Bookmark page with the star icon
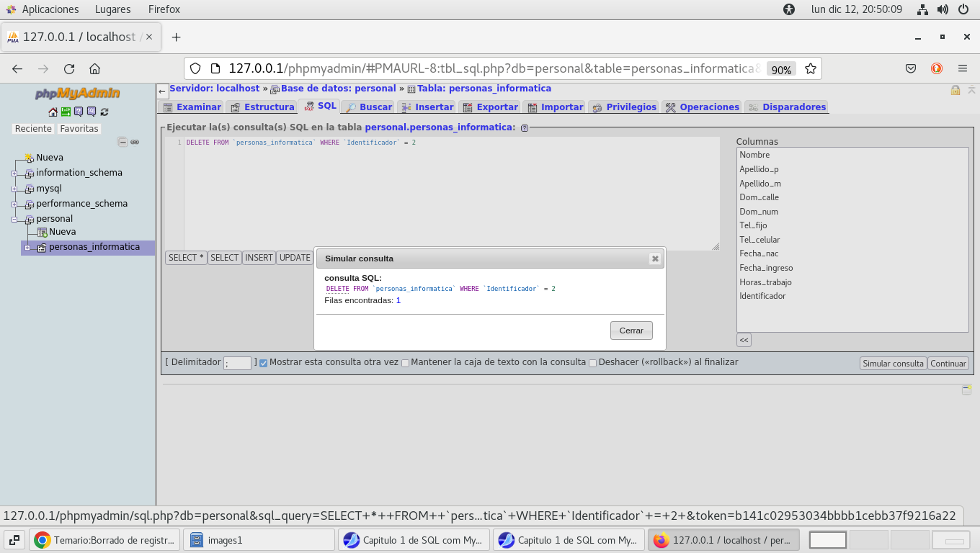This screenshot has height=553, width=980. click(810, 69)
